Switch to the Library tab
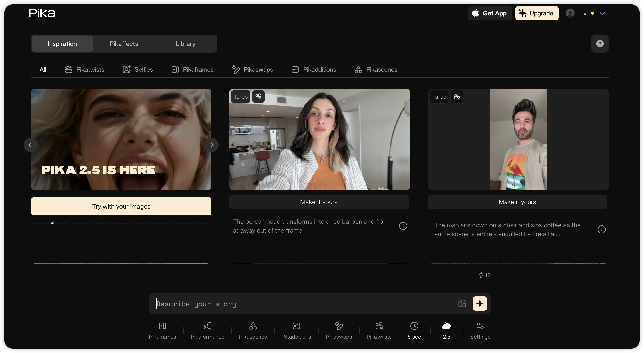The height and width of the screenshot is (353, 644). click(x=185, y=44)
